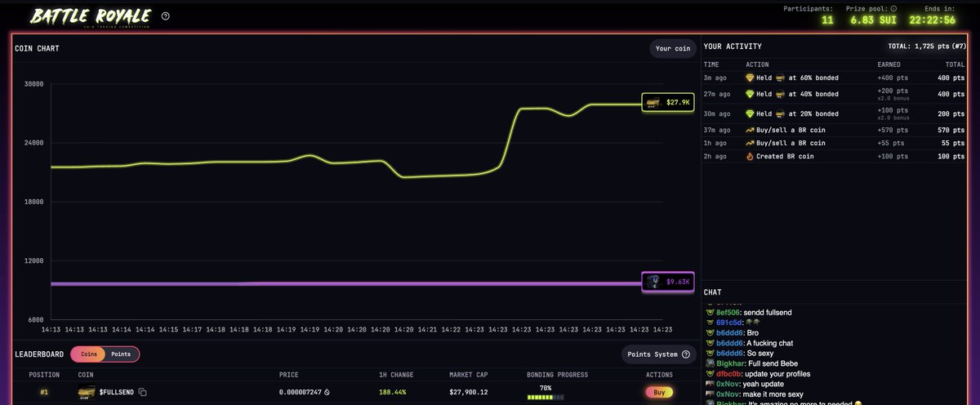Click the 14:17 time axis label
Screen dimensions: 980x405
[192, 330]
